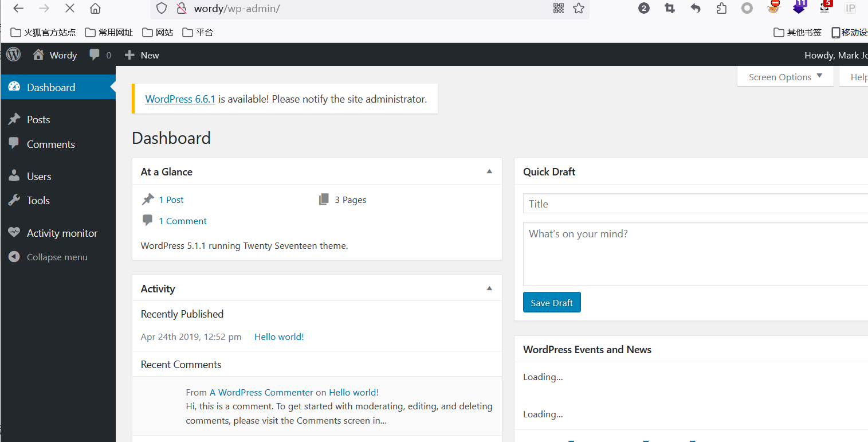Screen dimensions: 868x442
Task: Open the toolbar icon showing badge 2
Action: click(644, 8)
